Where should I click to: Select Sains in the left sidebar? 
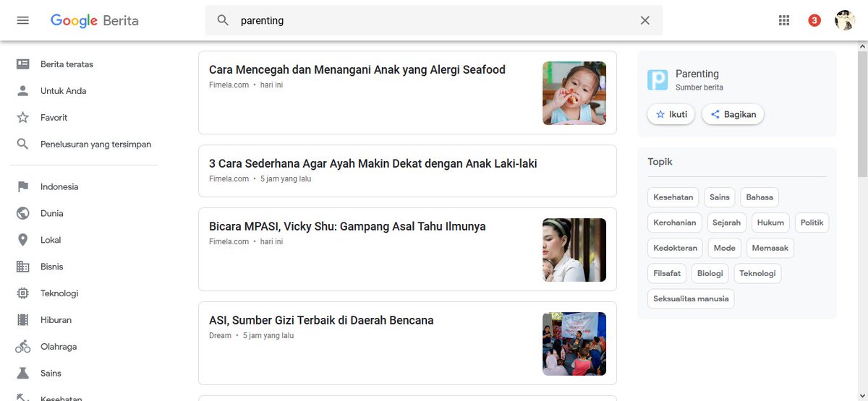click(51, 374)
